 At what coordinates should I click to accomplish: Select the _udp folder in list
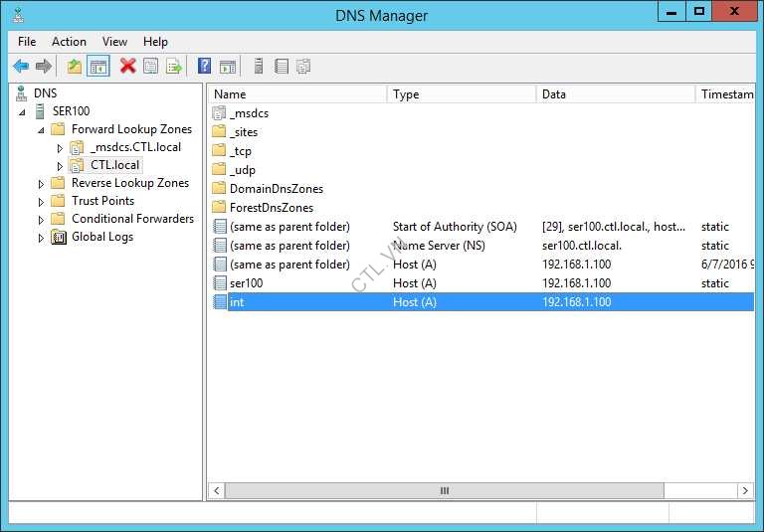243,170
